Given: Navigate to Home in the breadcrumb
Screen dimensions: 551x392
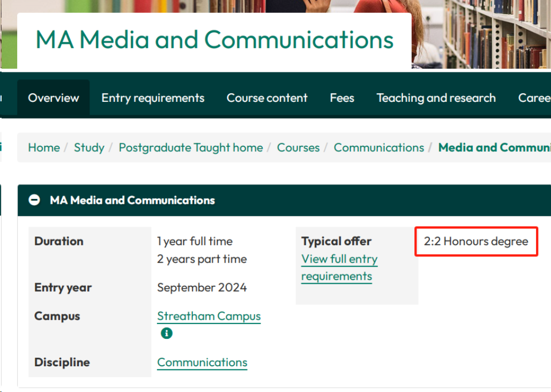Looking at the screenshot, I should (44, 147).
